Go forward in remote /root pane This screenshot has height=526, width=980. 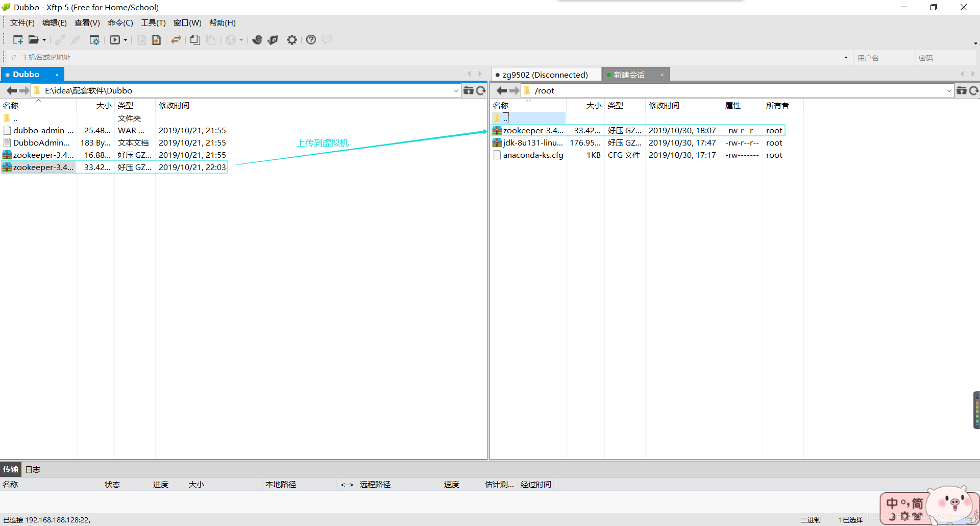click(x=514, y=91)
